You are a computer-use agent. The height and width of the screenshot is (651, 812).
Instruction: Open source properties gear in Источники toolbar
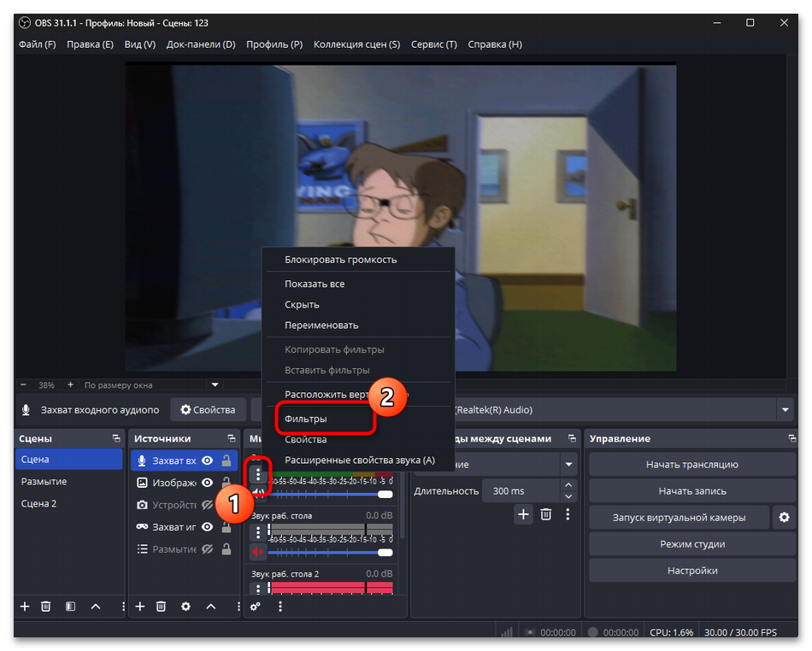[186, 606]
